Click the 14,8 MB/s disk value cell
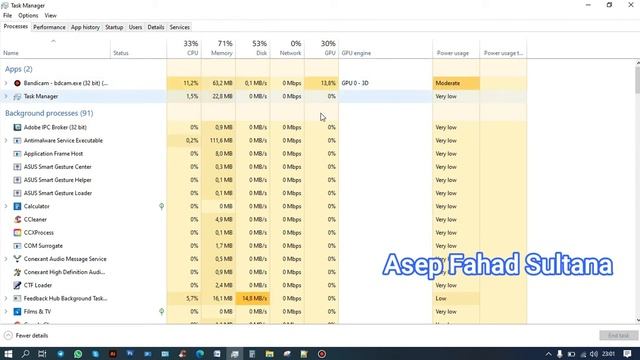 click(253, 298)
